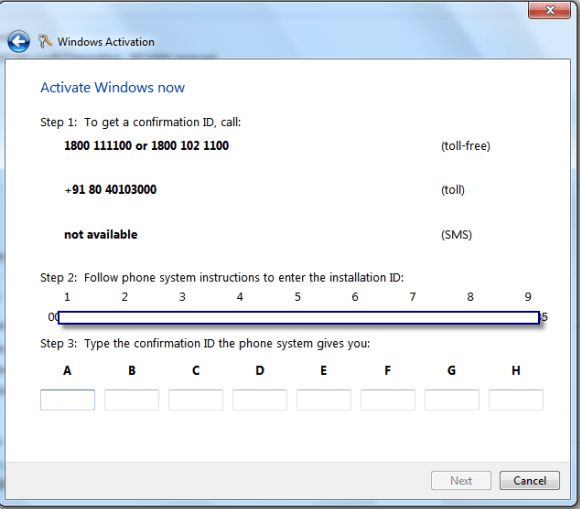580x509 pixels.
Task: Focus confirmation ID field C
Action: (195, 400)
